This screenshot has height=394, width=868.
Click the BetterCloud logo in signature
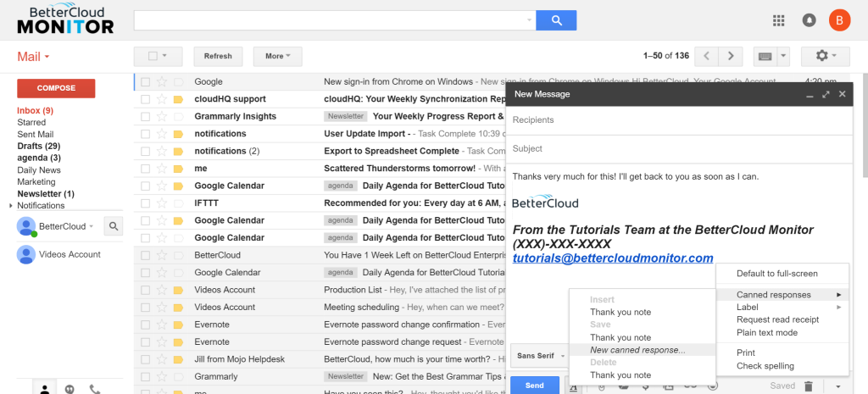click(x=545, y=202)
